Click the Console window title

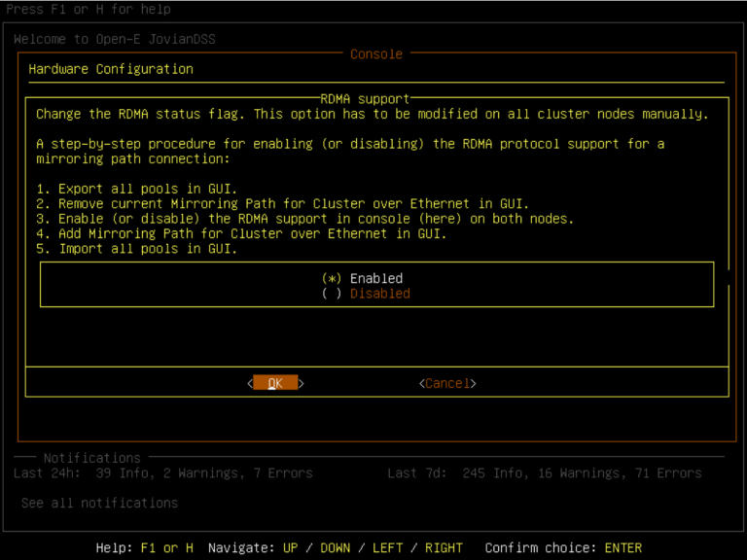pos(375,54)
